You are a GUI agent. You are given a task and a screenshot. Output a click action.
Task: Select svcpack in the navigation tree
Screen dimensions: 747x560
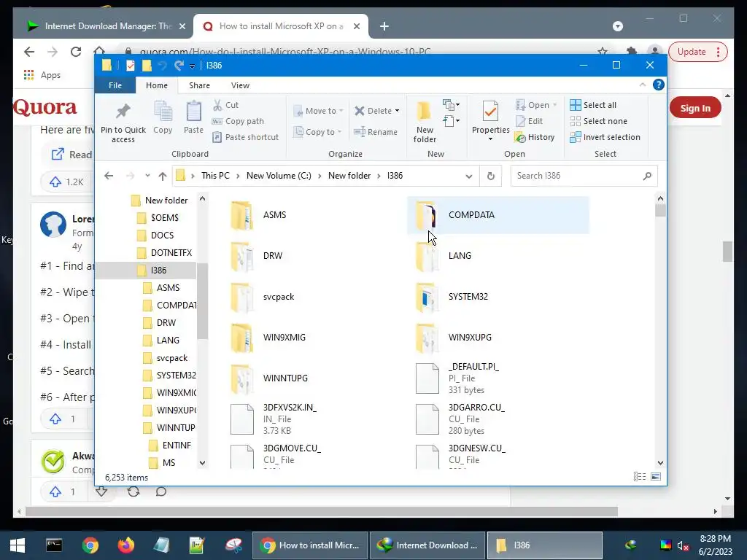pyautogui.click(x=166, y=358)
